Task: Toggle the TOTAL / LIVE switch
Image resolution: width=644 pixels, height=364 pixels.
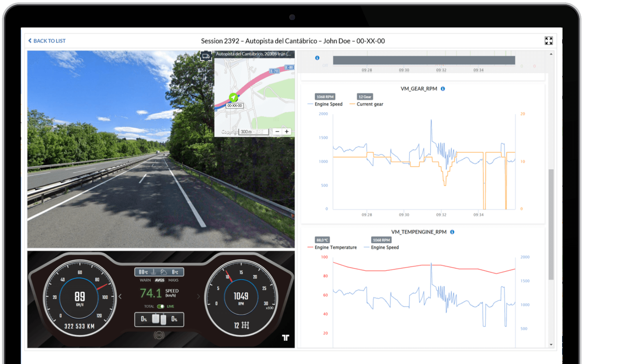Action: point(161,306)
